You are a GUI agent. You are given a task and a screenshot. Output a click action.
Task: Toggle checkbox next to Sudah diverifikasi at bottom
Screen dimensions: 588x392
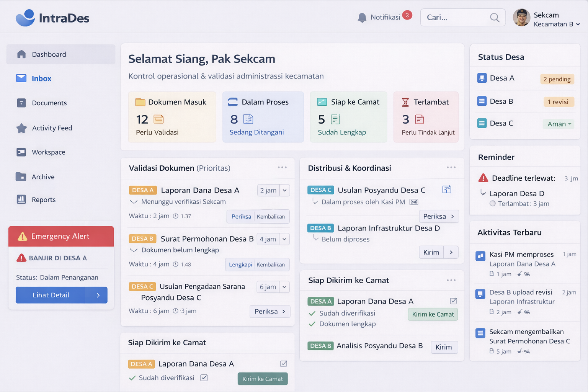(204, 378)
